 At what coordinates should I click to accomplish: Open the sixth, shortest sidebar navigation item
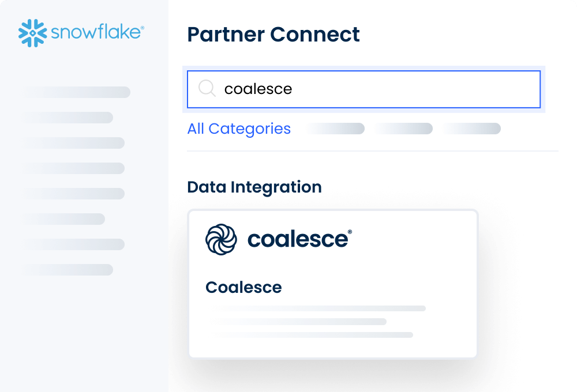tap(64, 219)
